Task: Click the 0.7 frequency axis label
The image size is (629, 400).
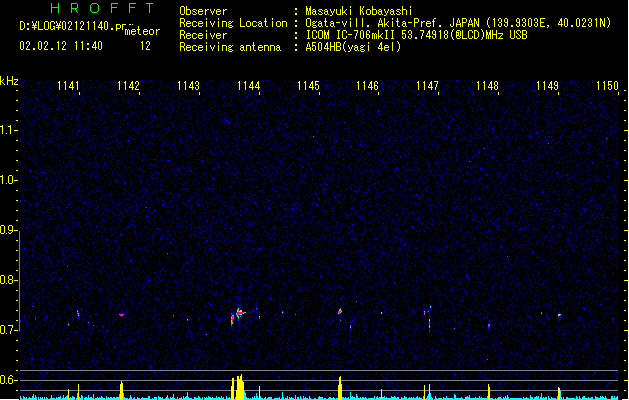Action: [x=8, y=330]
